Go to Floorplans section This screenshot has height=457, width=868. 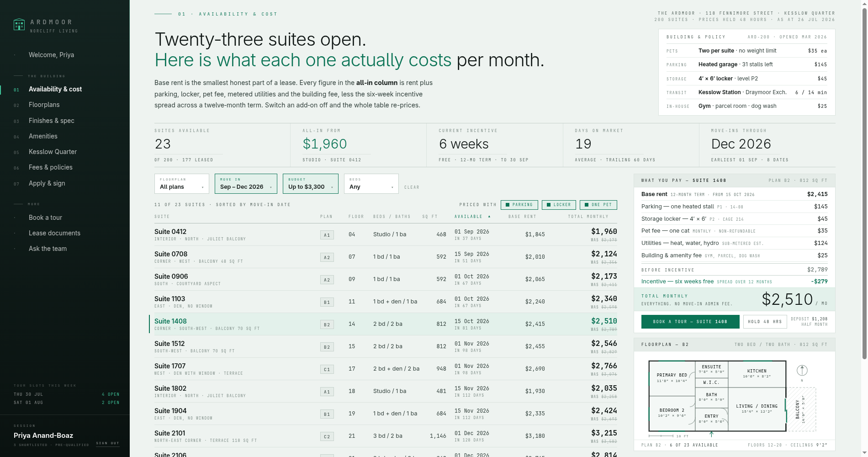pyautogui.click(x=44, y=105)
